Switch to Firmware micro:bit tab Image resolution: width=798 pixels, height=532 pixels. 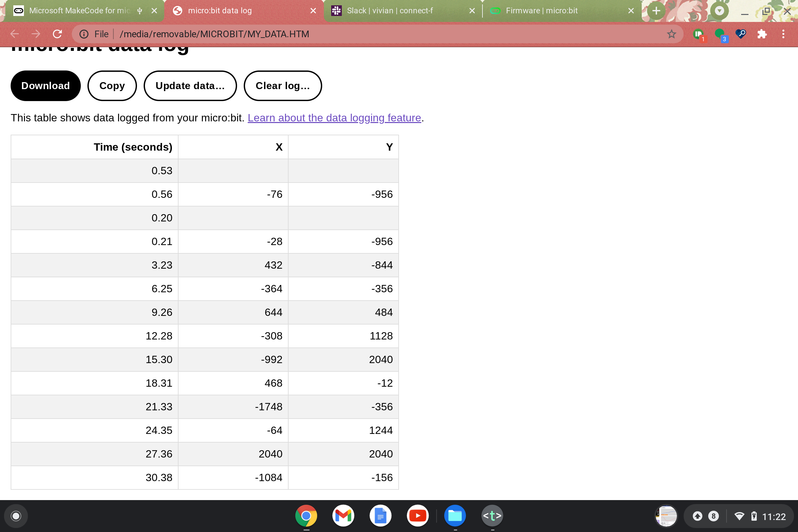point(541,11)
